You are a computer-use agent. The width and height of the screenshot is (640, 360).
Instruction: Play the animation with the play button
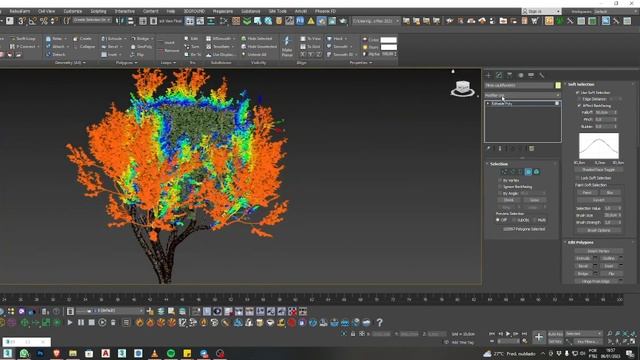point(508,334)
